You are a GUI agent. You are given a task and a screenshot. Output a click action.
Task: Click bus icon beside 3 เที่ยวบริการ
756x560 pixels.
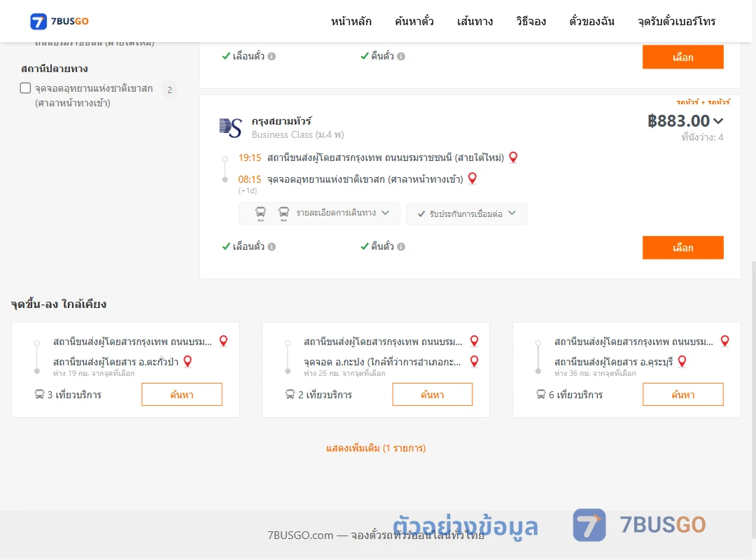pos(39,395)
